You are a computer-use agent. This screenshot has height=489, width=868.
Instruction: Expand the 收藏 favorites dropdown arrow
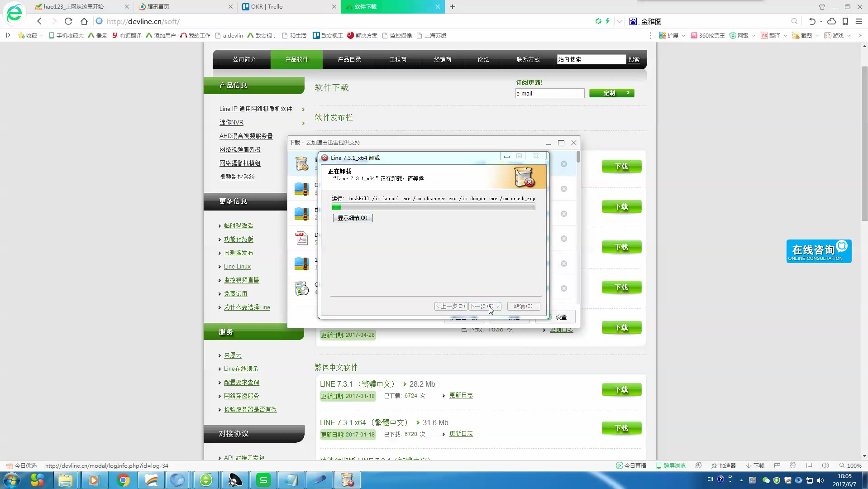[41, 36]
